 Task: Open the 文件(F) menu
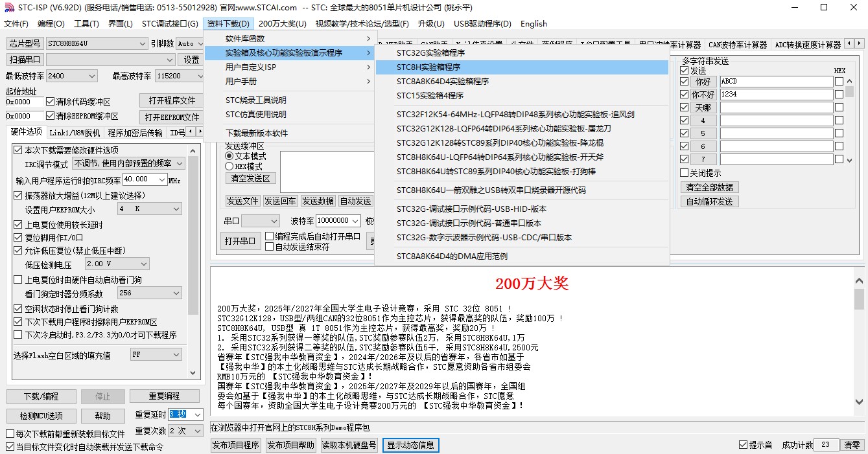(16, 24)
